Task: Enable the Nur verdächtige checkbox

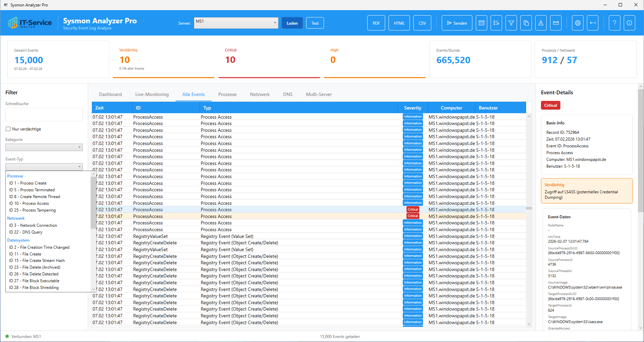Action: click(x=8, y=129)
